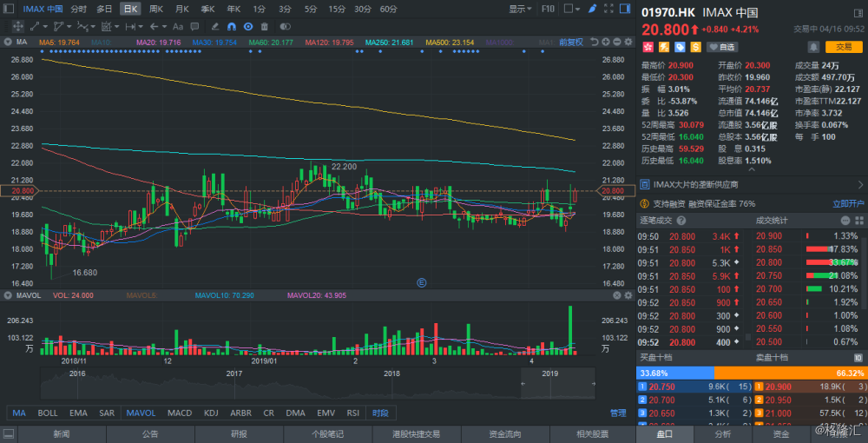
Task: Click the 立即开户 link
Action: point(848,203)
